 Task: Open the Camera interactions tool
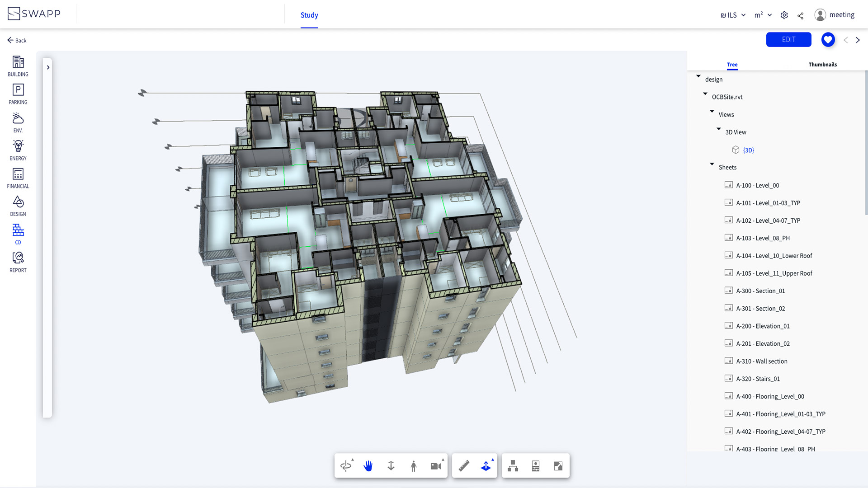click(x=436, y=466)
